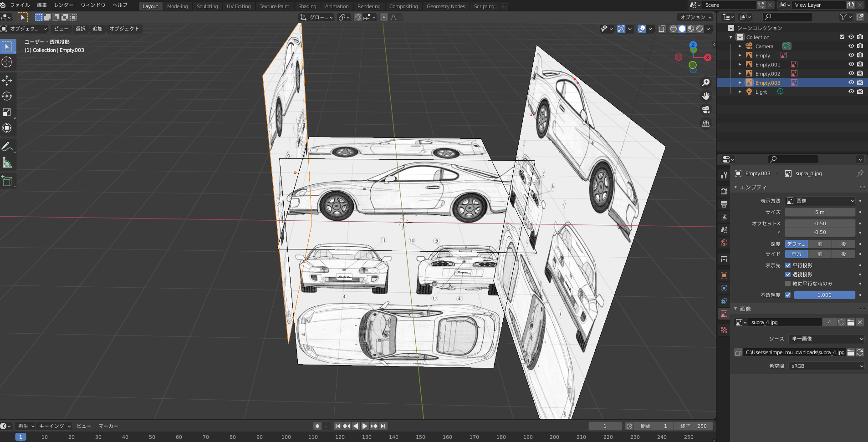Screen dimensions: 868x442
Task: Click the opacity slider showing 1.000
Action: [824, 295]
